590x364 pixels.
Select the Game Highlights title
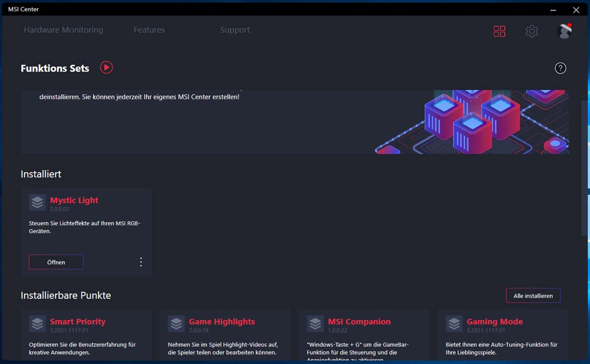[x=222, y=321]
